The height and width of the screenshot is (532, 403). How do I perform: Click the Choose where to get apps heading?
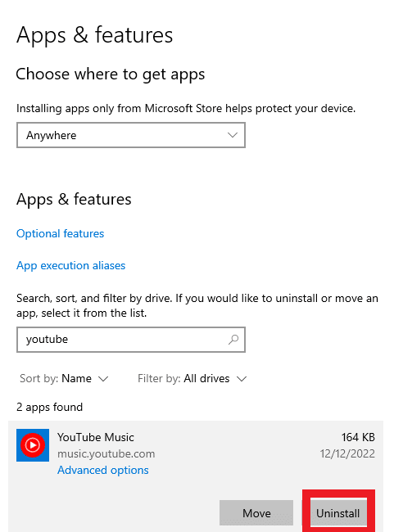[111, 74]
